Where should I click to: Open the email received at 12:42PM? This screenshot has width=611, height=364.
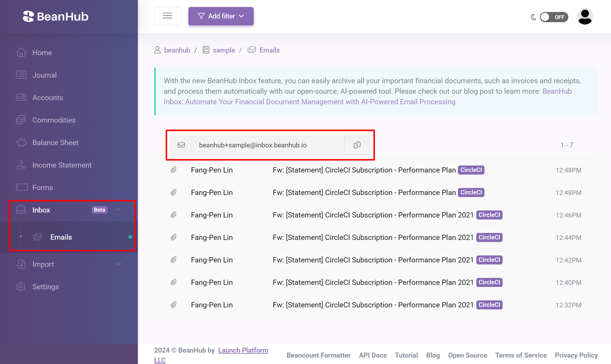[376, 260]
